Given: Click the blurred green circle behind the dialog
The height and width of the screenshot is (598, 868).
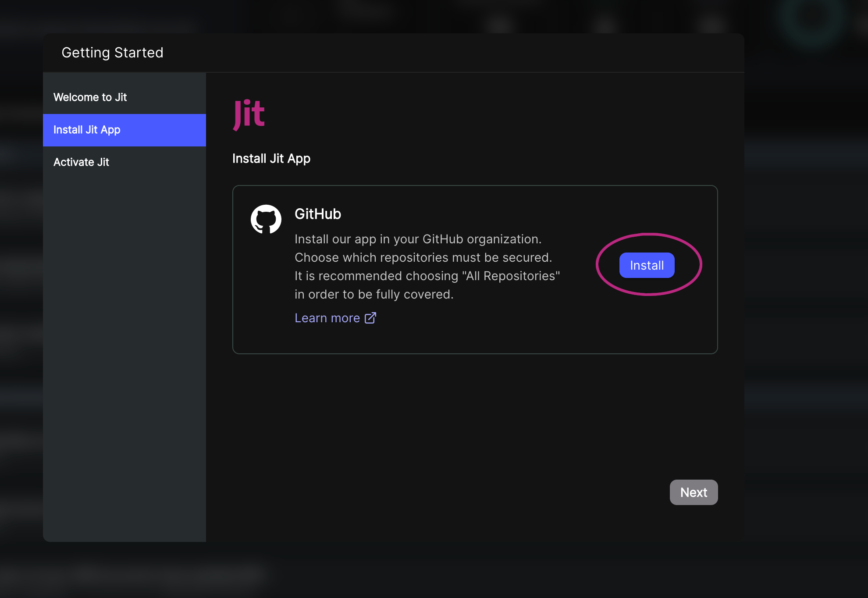Looking at the screenshot, I should click(812, 18).
